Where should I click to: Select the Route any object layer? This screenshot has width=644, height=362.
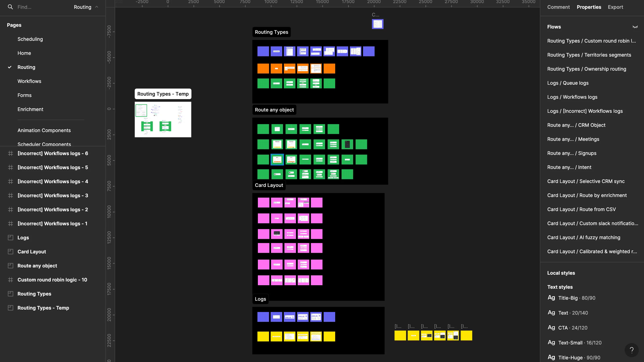click(37, 266)
